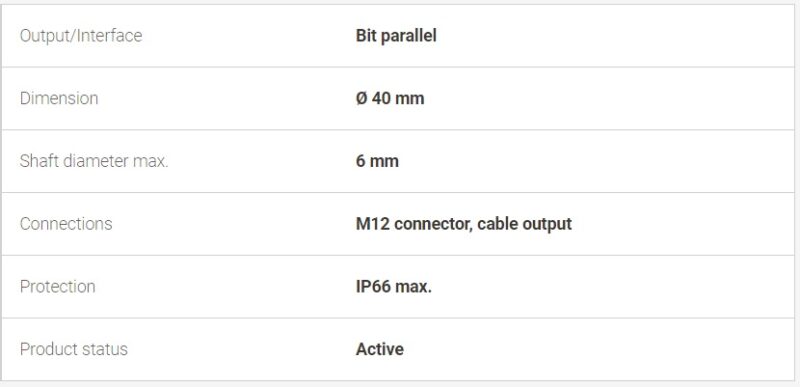Select the 6 mm shaft value
Image resolution: width=800 pixels, height=387 pixels.
pos(377,161)
